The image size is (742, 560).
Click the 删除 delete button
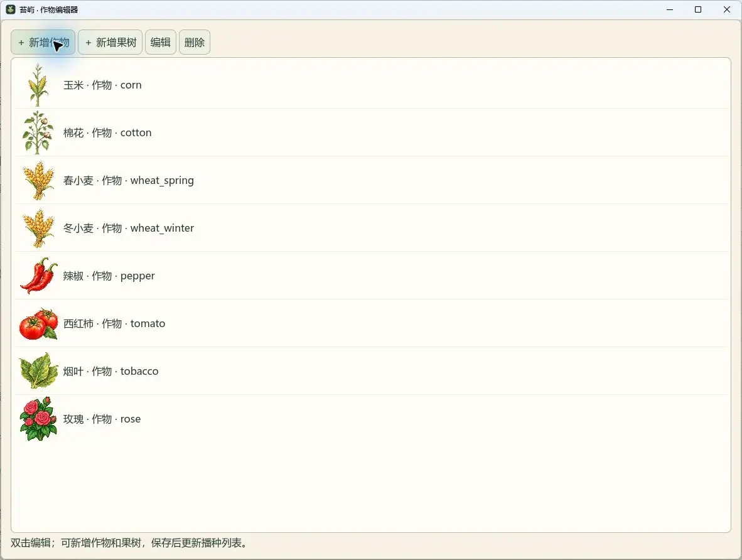[x=195, y=43]
